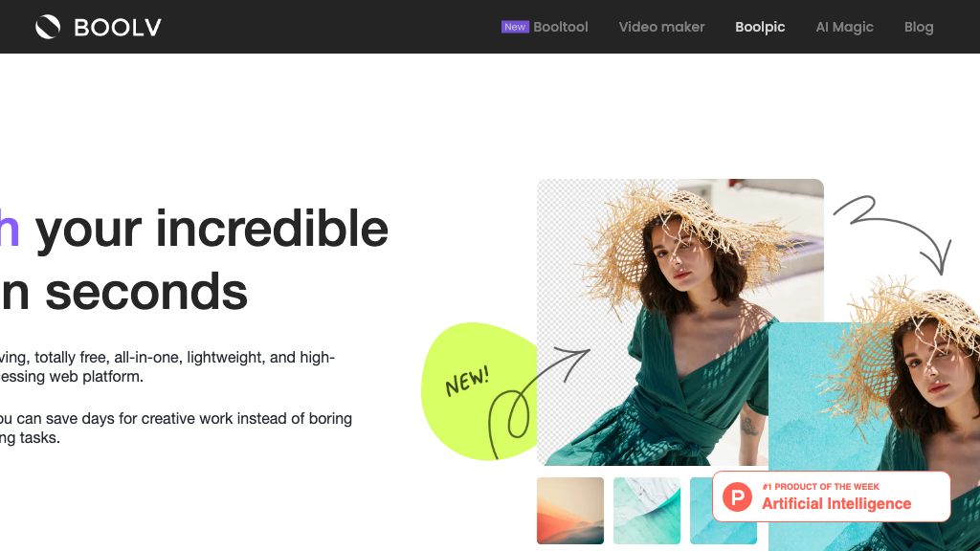This screenshot has height=551, width=980.
Task: Click the purple New badge
Action: pos(515,27)
